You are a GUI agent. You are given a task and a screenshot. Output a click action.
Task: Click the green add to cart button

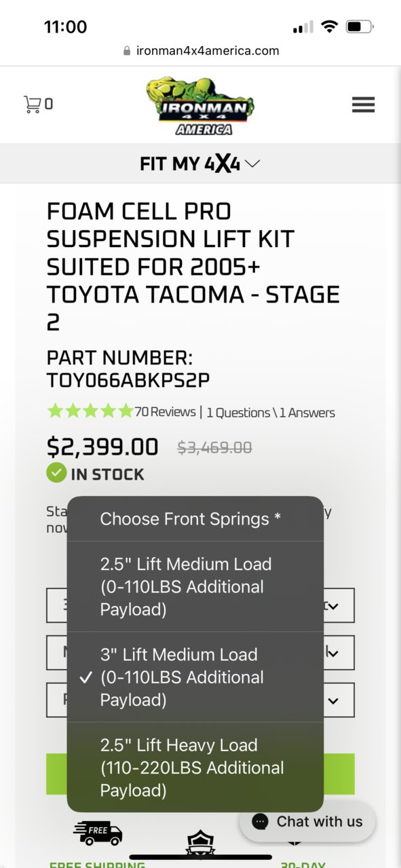pos(200,774)
